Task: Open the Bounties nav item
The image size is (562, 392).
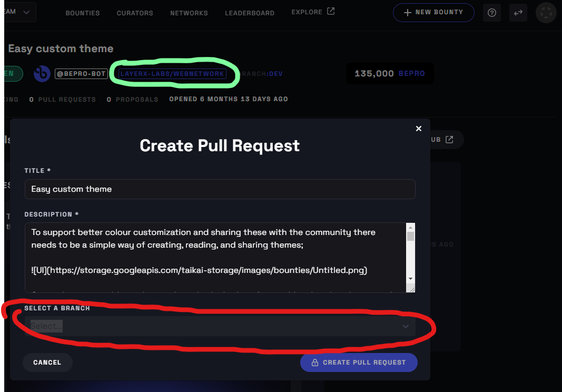Action: (x=83, y=13)
